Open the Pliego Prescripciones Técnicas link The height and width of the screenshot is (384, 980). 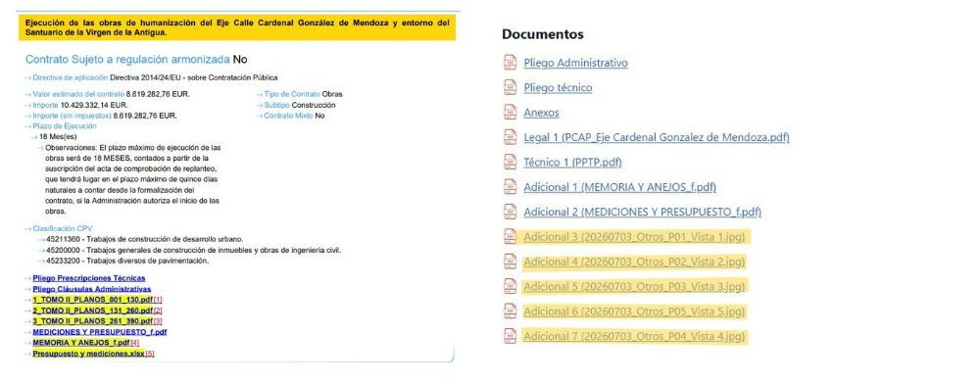pyautogui.click(x=89, y=278)
